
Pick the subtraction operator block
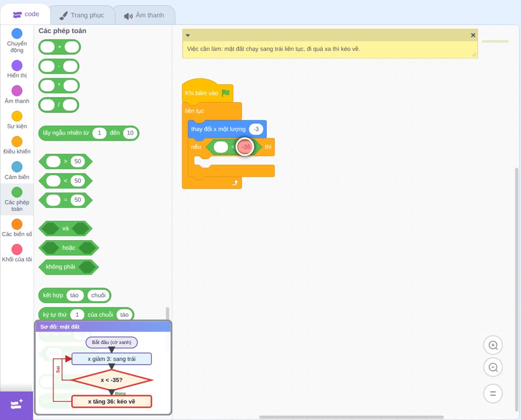[59, 66]
